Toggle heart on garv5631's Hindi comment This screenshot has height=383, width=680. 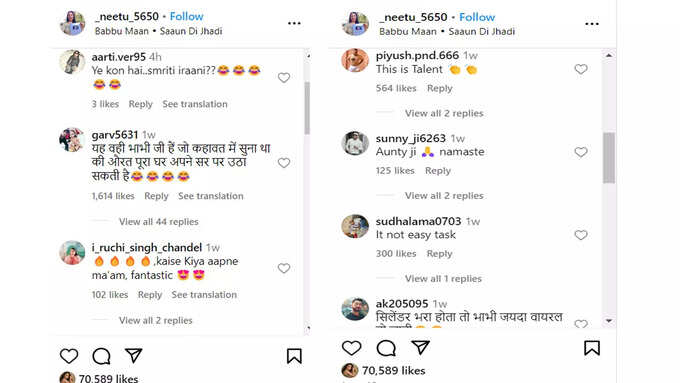coord(284,163)
